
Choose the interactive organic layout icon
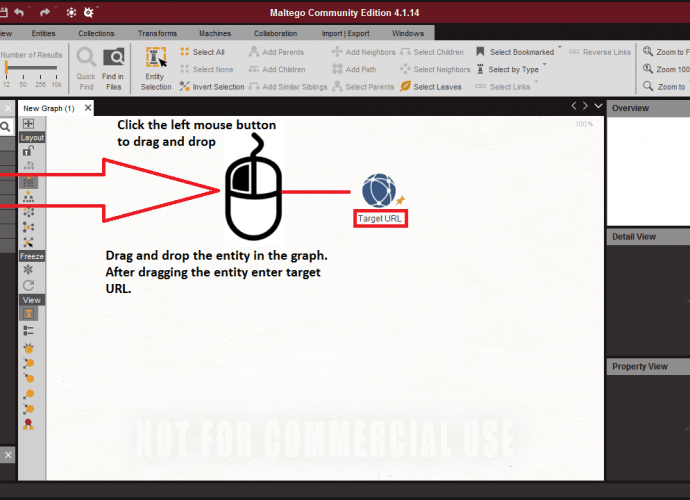point(29,242)
